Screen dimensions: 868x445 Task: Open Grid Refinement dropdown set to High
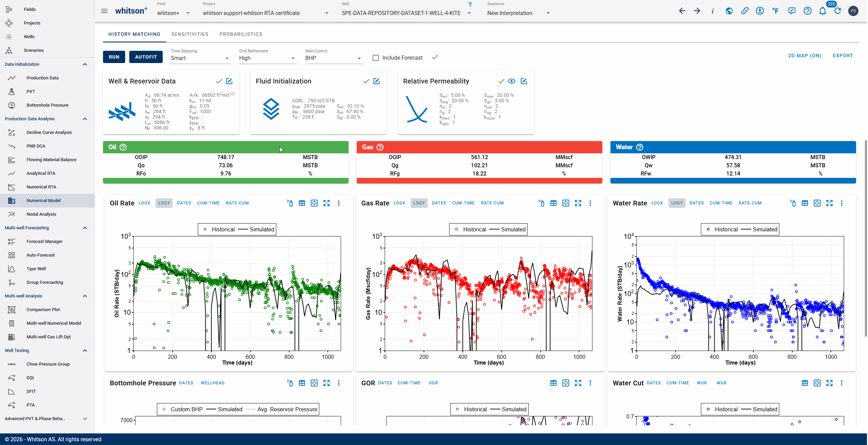pos(267,58)
